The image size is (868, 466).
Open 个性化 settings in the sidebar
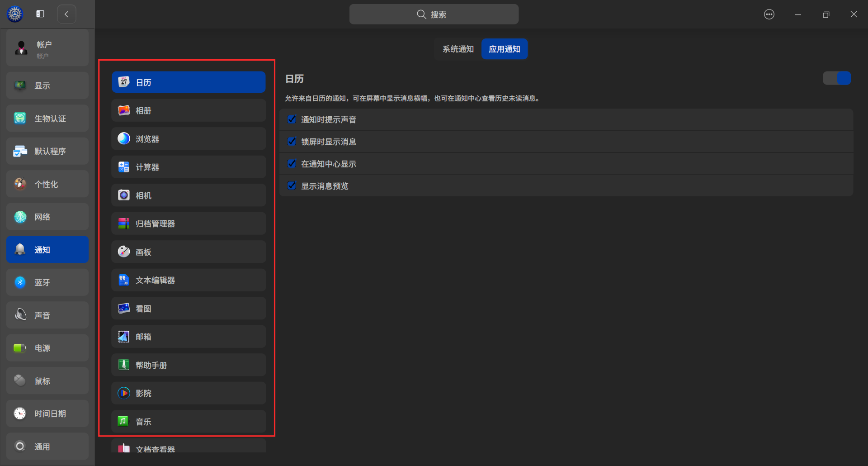47,184
